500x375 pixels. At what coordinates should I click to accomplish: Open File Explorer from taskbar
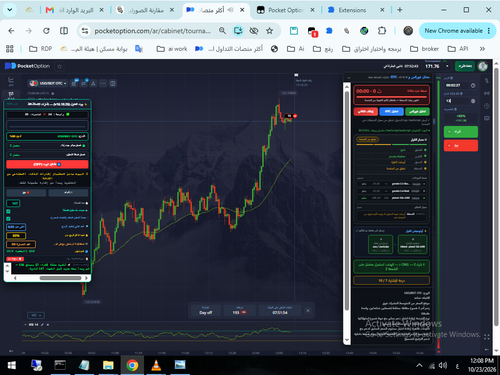108,365
